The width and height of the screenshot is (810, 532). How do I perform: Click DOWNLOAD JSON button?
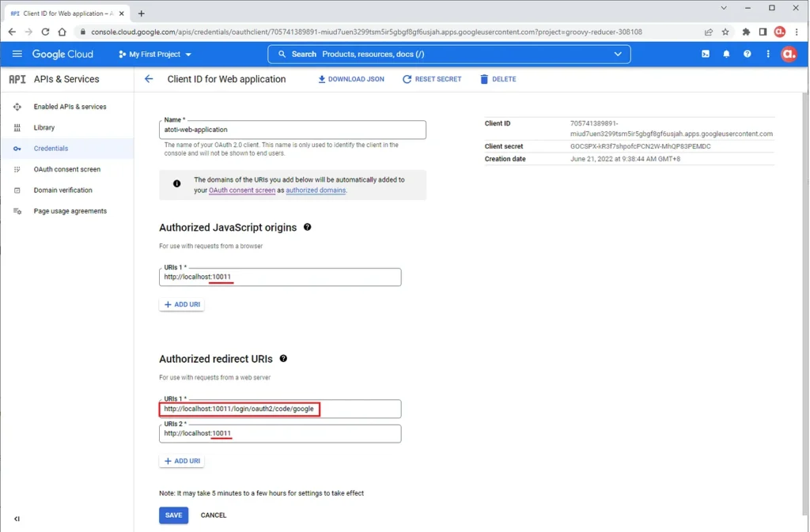[x=350, y=79]
